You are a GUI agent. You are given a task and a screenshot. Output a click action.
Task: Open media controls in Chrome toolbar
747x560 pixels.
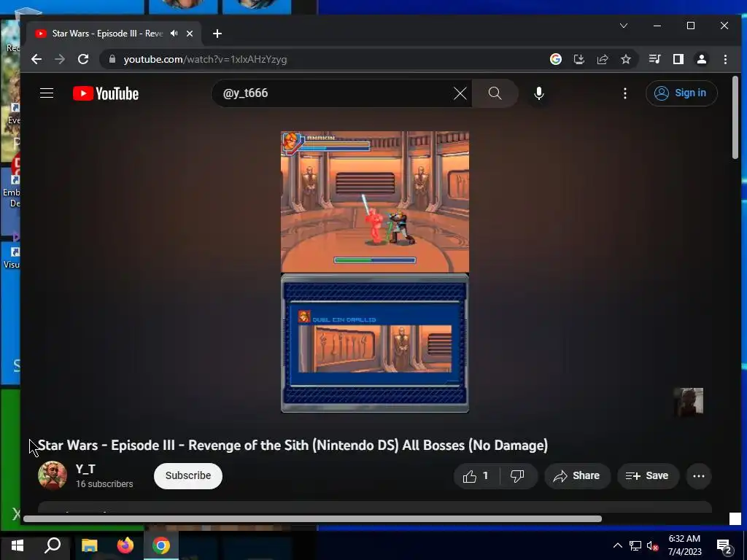click(654, 59)
